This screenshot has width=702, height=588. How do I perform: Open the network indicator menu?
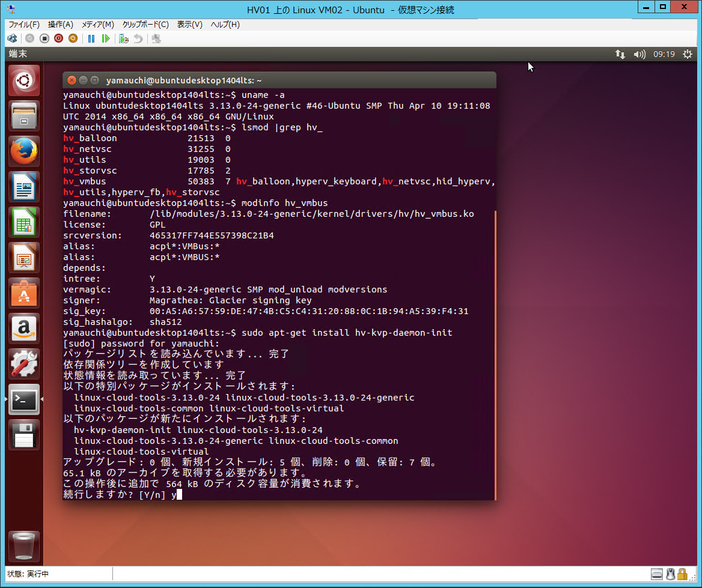pos(620,54)
